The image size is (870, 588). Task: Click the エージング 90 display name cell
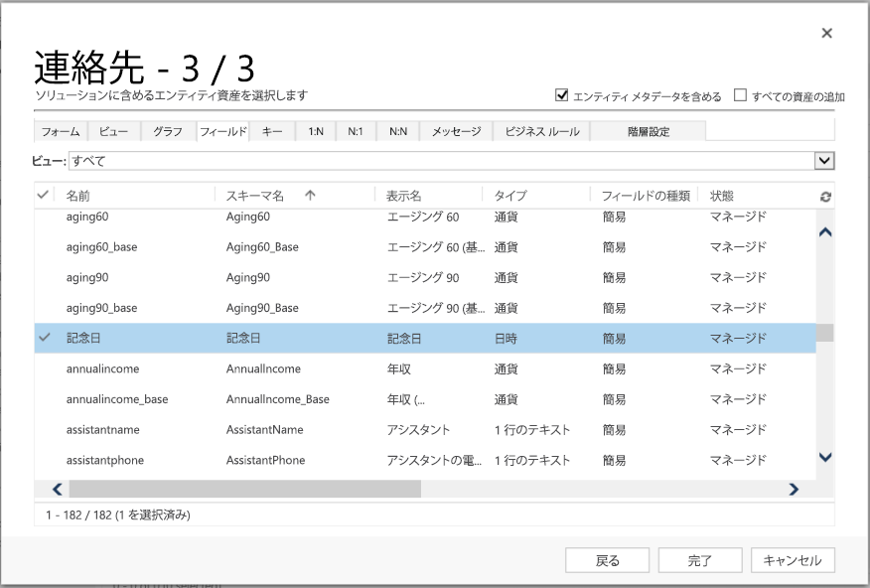tap(423, 277)
